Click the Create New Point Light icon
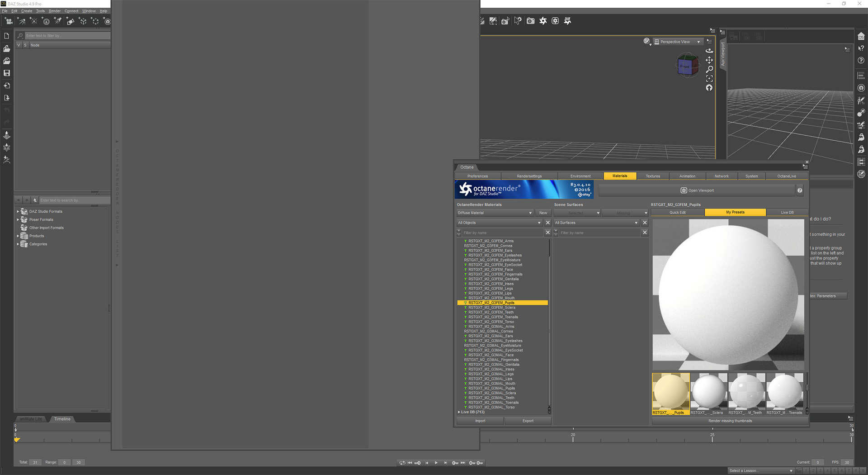This screenshot has width=868, height=475. click(x=33, y=21)
